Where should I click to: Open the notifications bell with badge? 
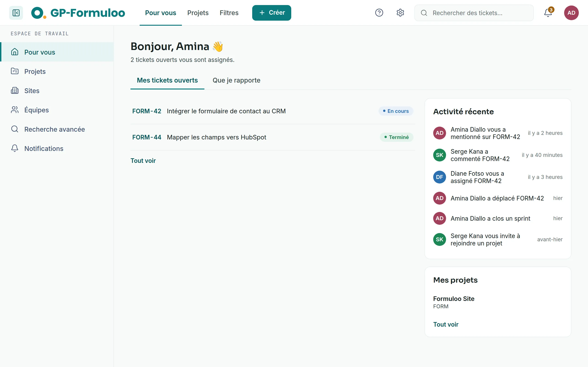(548, 13)
